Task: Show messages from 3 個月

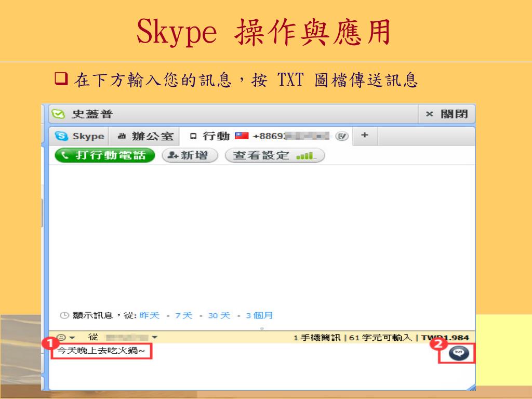Action: [259, 315]
